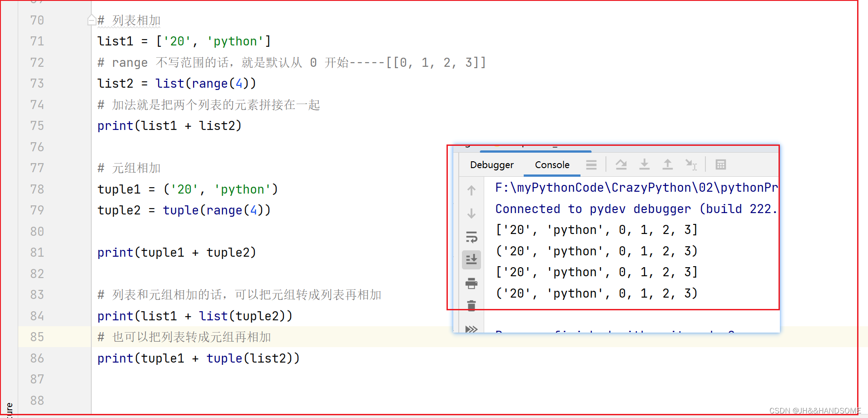Click the F:\myPythonCode path in console output

[x=636, y=188]
